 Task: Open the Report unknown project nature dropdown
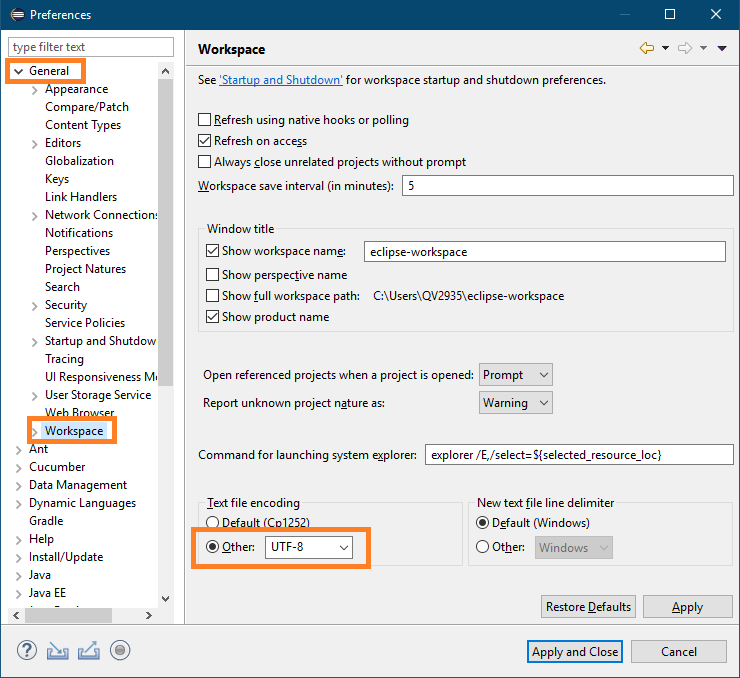tap(516, 403)
